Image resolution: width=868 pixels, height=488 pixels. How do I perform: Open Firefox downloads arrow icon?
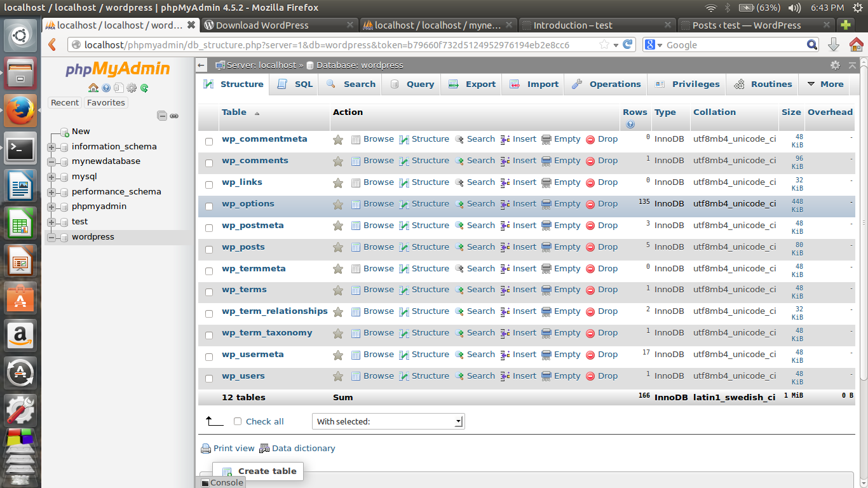click(834, 44)
